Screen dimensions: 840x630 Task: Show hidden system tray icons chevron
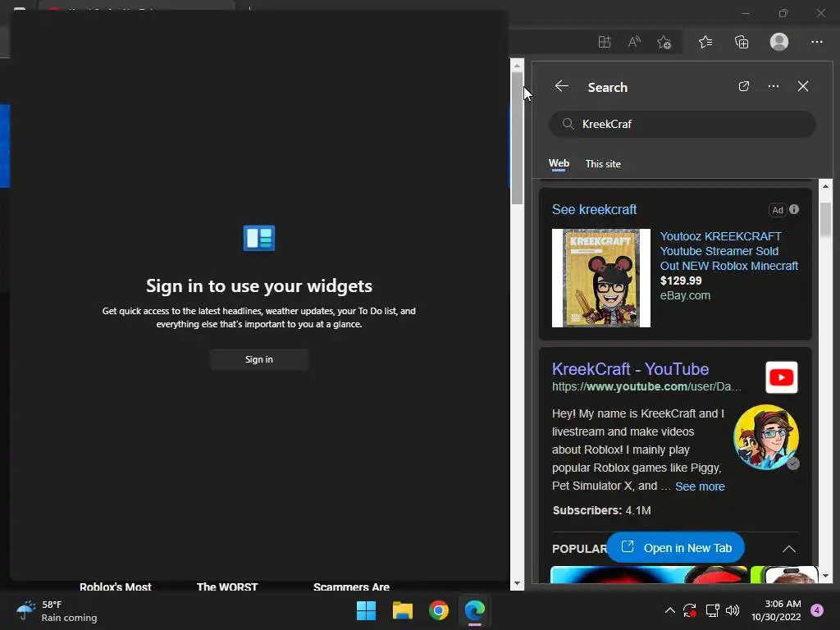click(x=669, y=610)
